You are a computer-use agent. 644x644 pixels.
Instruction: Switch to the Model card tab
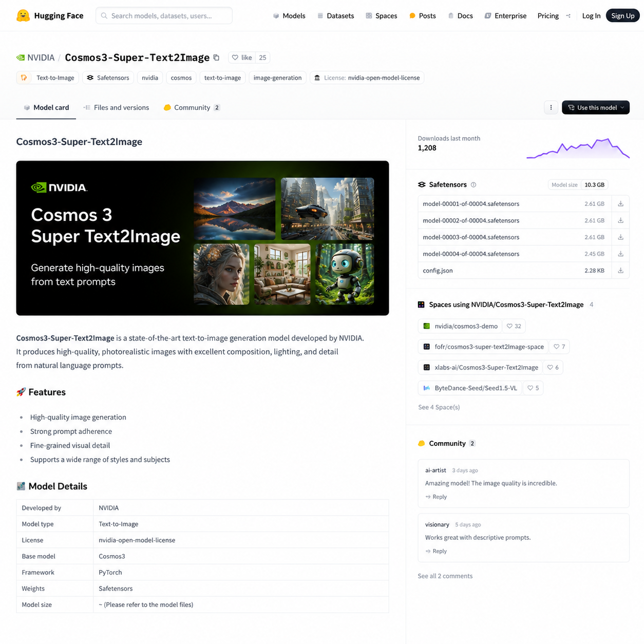46,107
